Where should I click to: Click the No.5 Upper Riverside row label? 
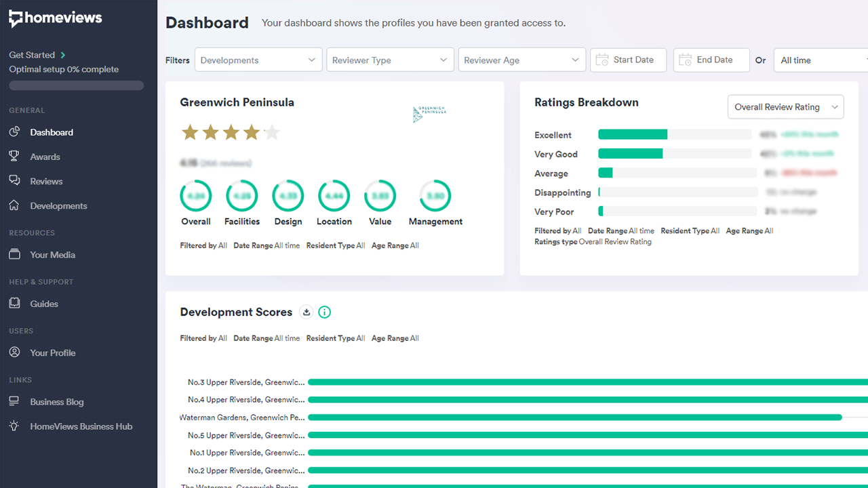tap(246, 435)
